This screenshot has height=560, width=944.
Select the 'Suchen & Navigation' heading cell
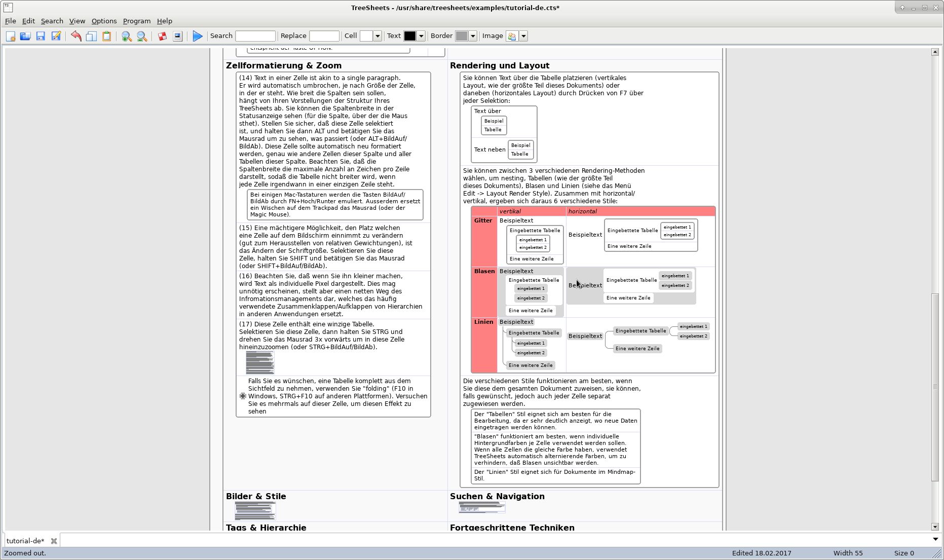(497, 496)
